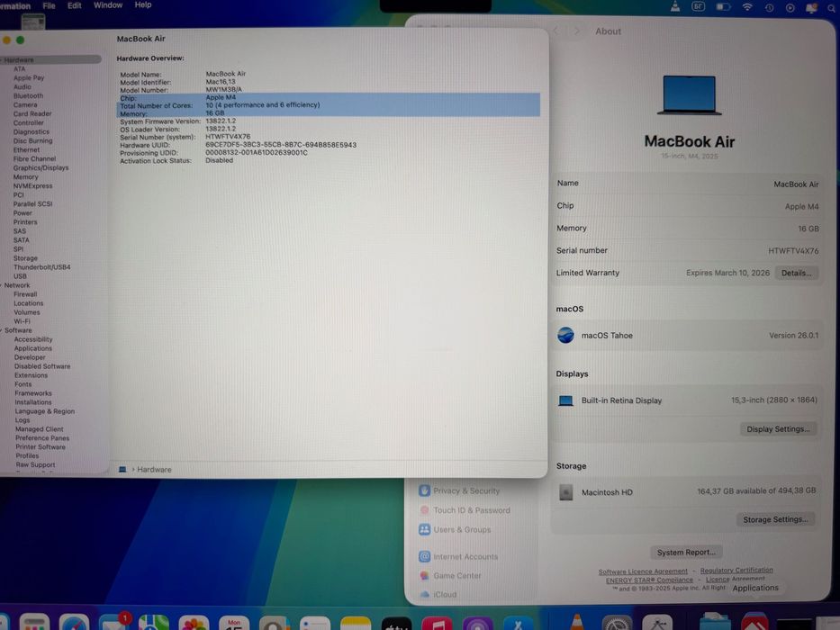Viewport: 840px width, 630px height.
Task: Select Thunderbolt/USB4 sidebar entry
Action: tap(41, 267)
